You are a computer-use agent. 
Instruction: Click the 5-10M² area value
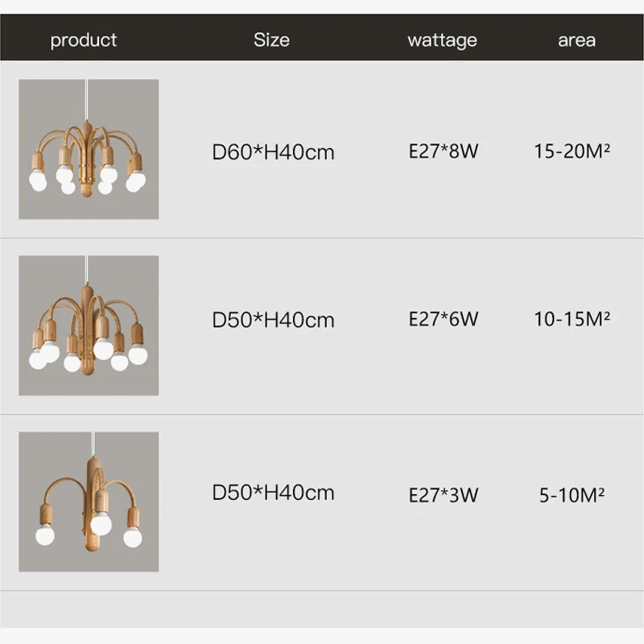tap(572, 495)
